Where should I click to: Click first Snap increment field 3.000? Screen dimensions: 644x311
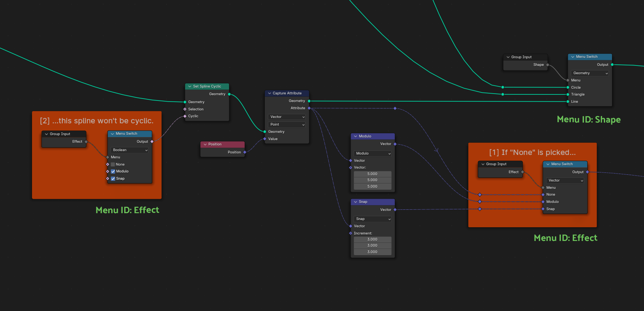click(x=373, y=239)
